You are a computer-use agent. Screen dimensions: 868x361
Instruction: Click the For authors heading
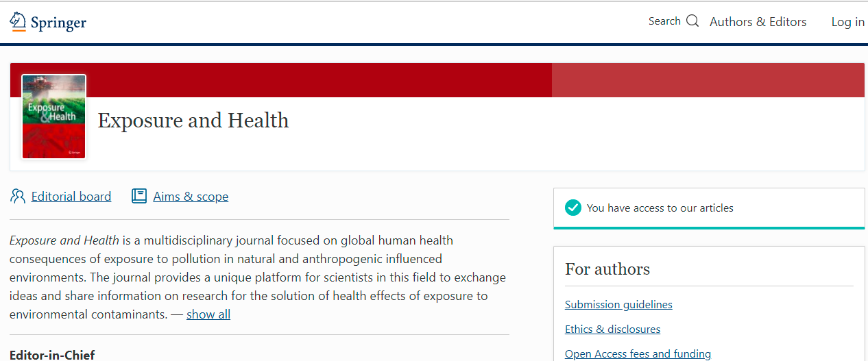pos(607,269)
